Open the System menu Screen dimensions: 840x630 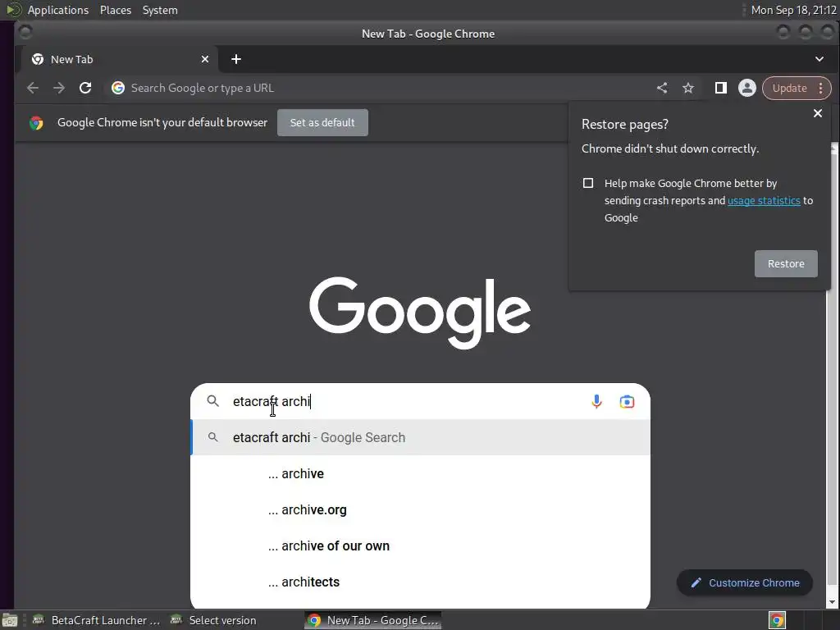[x=160, y=10]
